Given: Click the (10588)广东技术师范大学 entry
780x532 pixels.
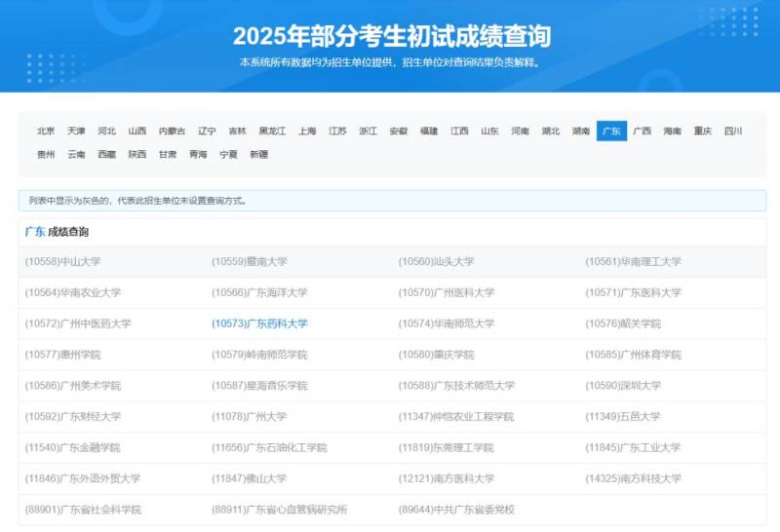Looking at the screenshot, I should point(456,385).
